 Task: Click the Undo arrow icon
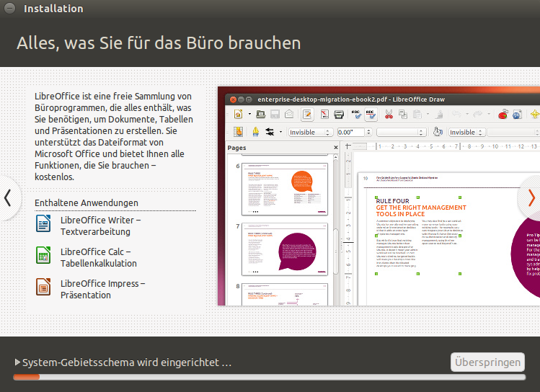tap(456, 115)
